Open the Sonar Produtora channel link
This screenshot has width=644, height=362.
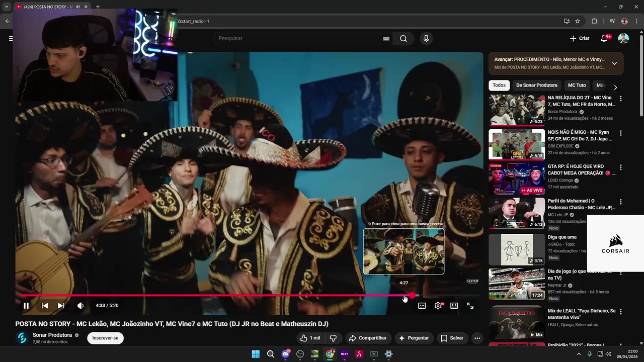pos(52,335)
